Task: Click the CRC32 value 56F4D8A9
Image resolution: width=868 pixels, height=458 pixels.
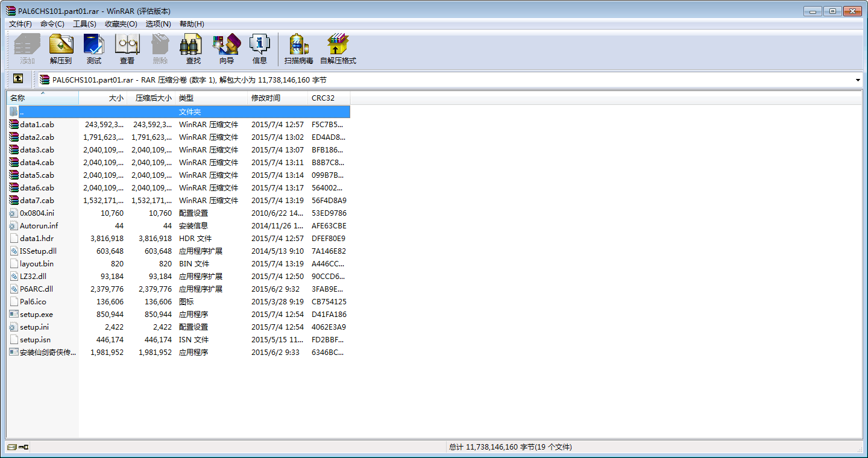Action: [329, 200]
